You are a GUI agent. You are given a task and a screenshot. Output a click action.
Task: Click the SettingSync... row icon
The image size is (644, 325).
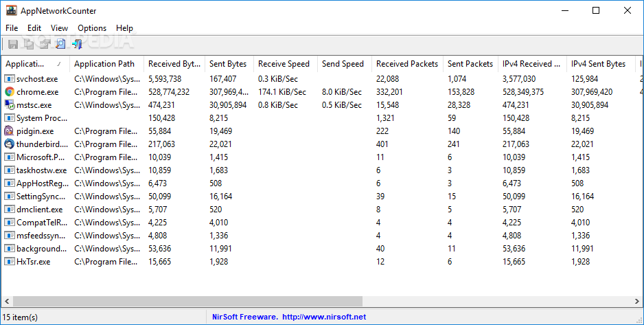pos(10,197)
